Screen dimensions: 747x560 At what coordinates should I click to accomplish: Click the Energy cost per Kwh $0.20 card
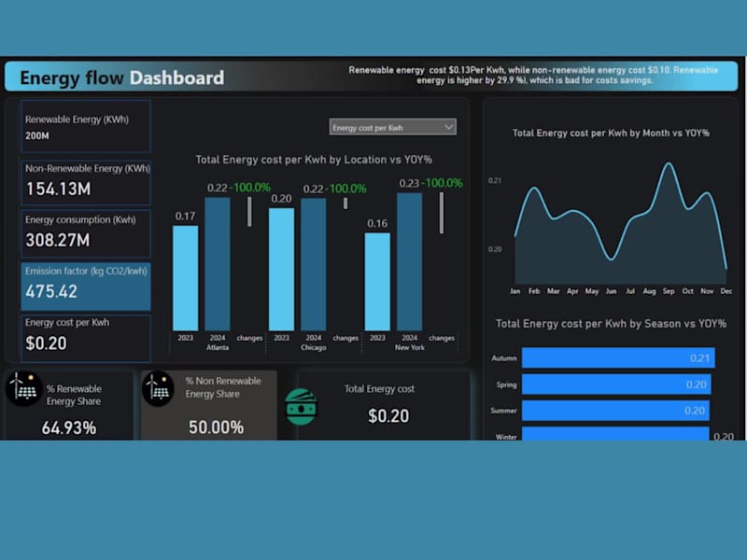click(x=85, y=338)
